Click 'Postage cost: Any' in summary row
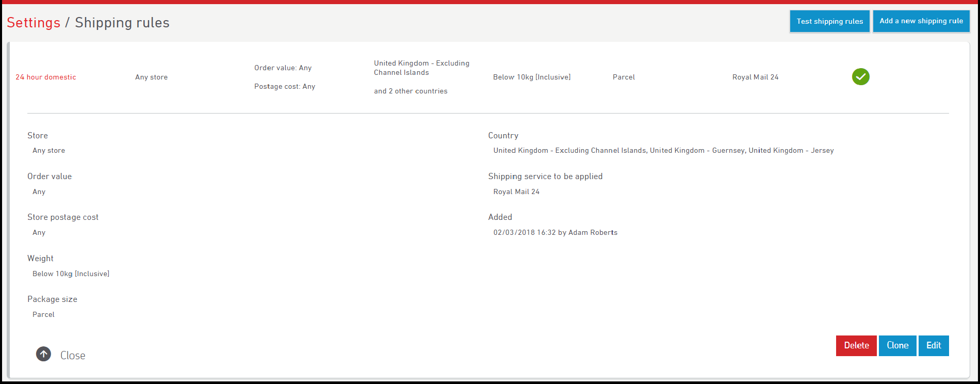The height and width of the screenshot is (384, 980). click(284, 87)
